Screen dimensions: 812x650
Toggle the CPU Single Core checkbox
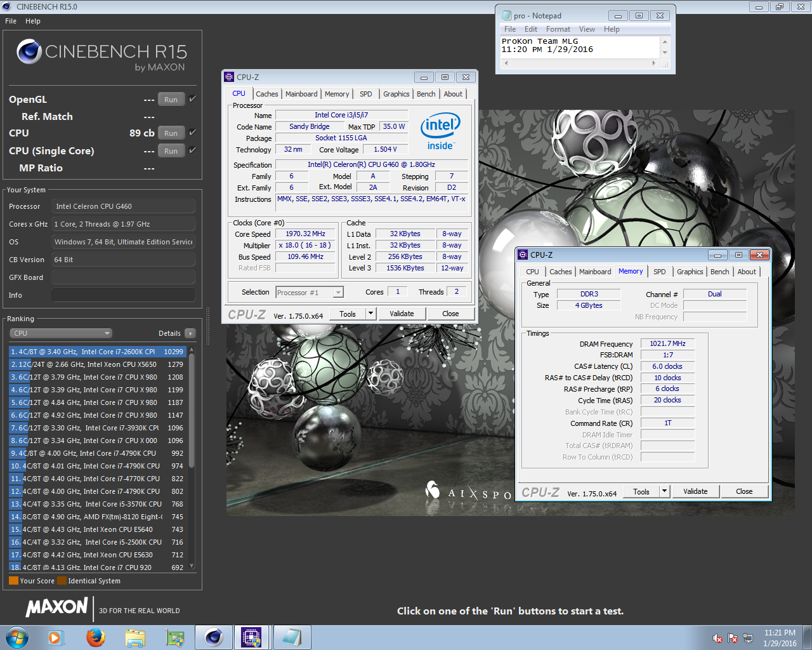pos(192,150)
